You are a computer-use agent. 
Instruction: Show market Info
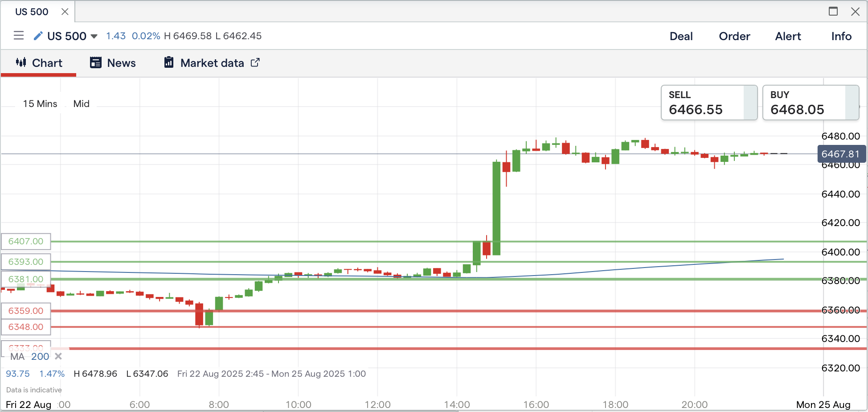(841, 36)
